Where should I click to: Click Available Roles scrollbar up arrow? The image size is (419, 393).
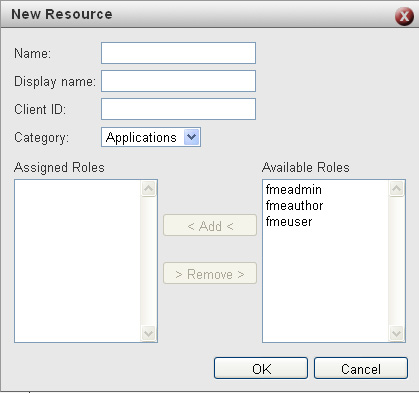(396, 189)
